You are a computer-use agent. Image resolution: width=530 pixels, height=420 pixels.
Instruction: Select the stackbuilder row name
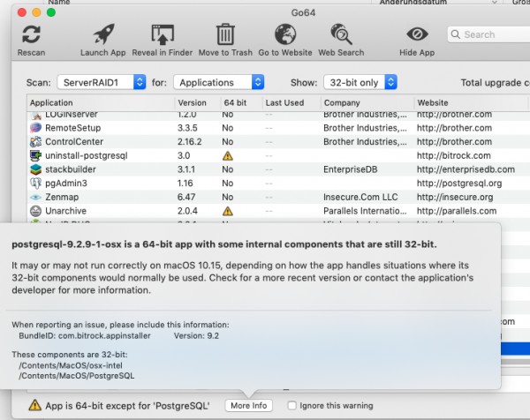71,169
